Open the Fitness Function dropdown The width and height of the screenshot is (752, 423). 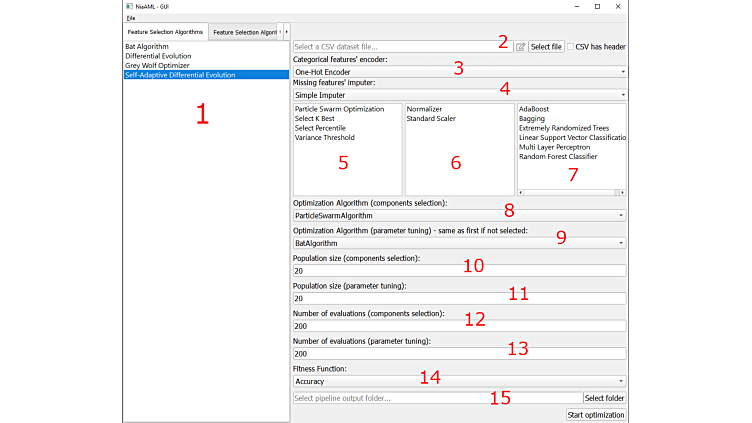[459, 381]
